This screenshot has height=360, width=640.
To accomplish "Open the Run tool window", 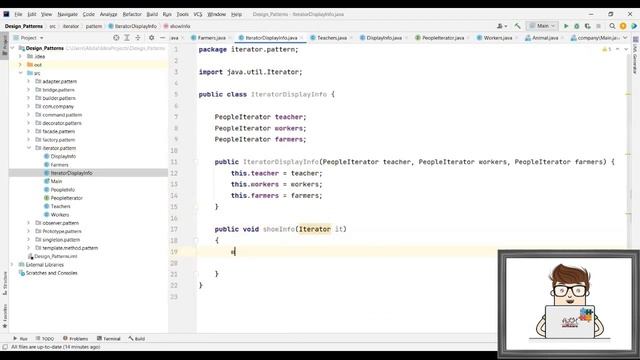I will click(20, 339).
